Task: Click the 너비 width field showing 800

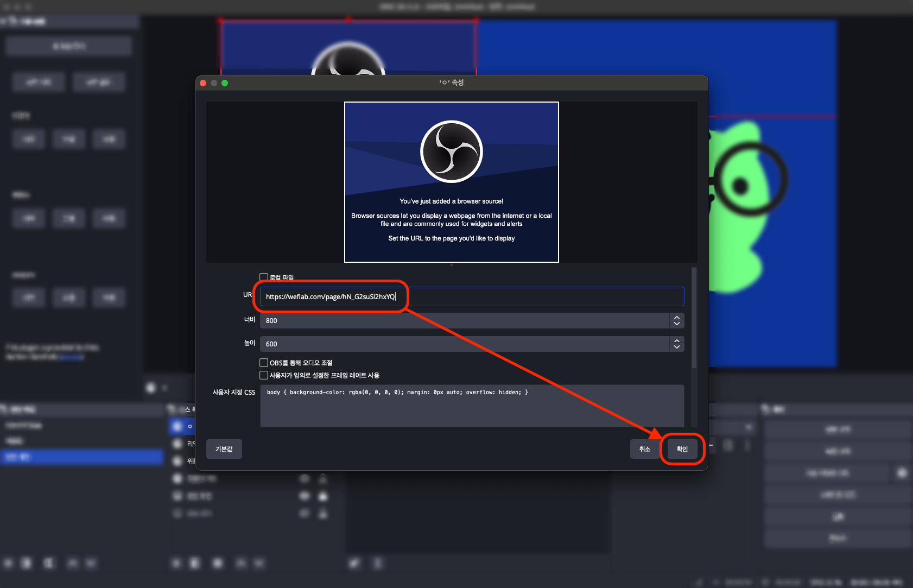Action: click(465, 320)
